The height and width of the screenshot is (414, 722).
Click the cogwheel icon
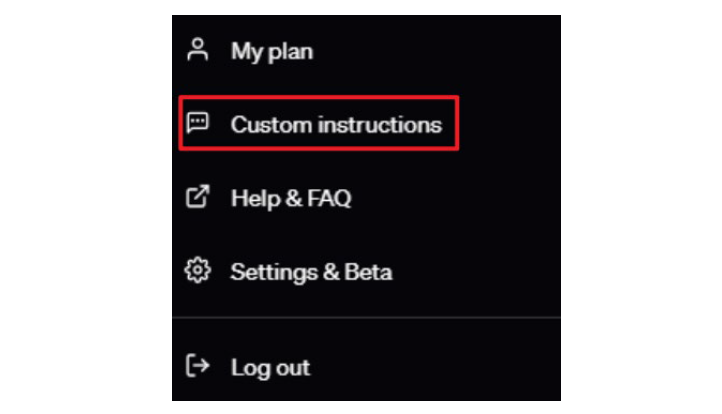click(198, 270)
